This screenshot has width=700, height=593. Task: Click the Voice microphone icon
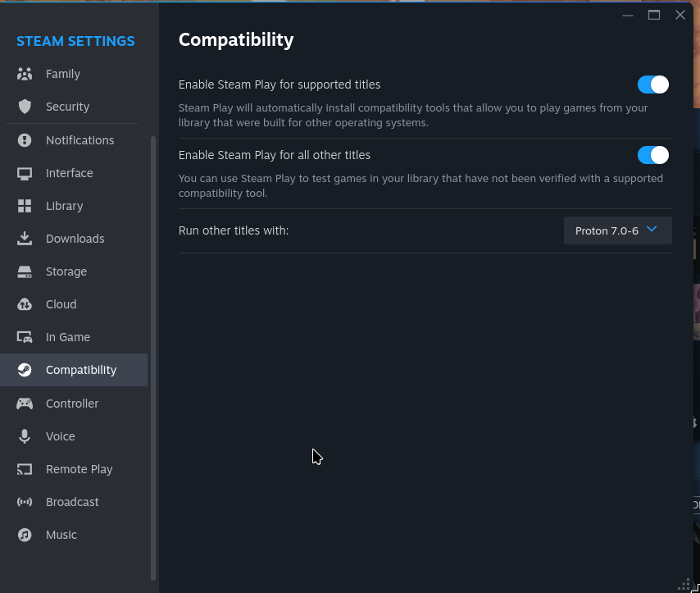pos(25,436)
